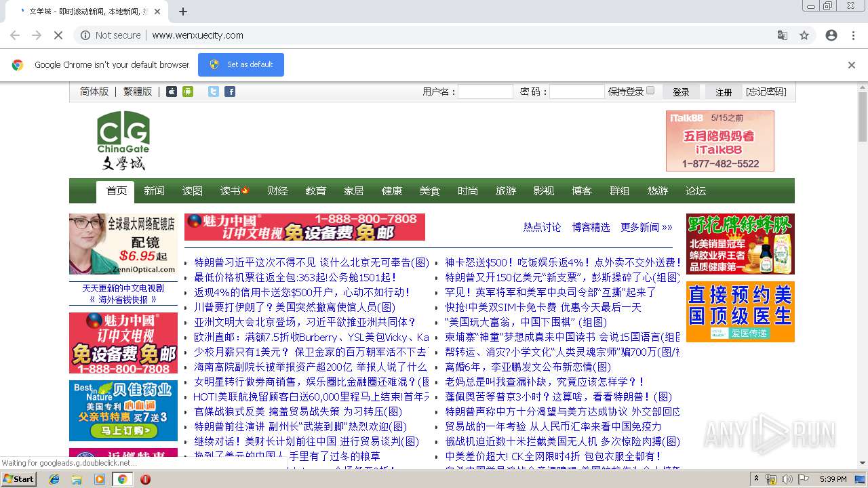Open the 读图 navigation tab
This screenshot has height=488, width=868.
192,191
